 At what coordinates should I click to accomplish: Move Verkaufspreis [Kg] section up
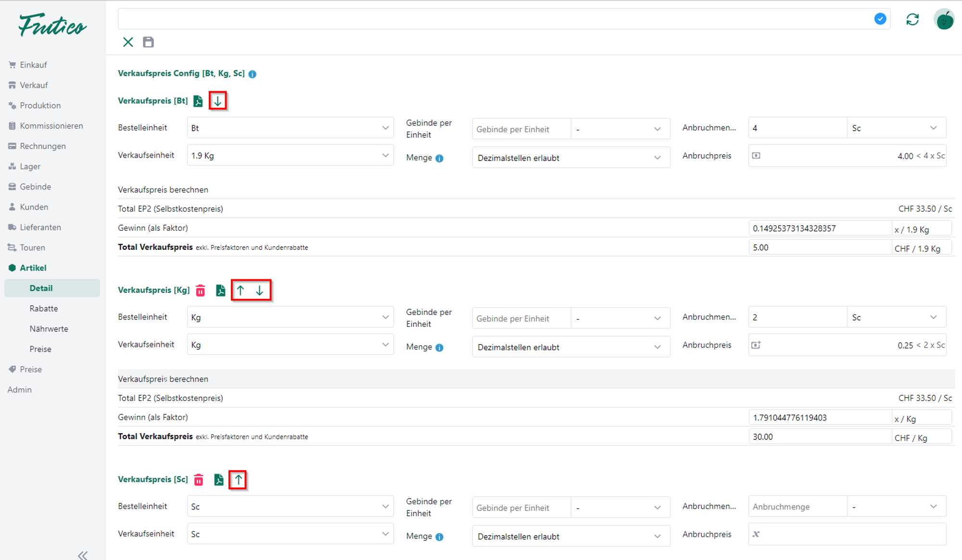coord(240,290)
